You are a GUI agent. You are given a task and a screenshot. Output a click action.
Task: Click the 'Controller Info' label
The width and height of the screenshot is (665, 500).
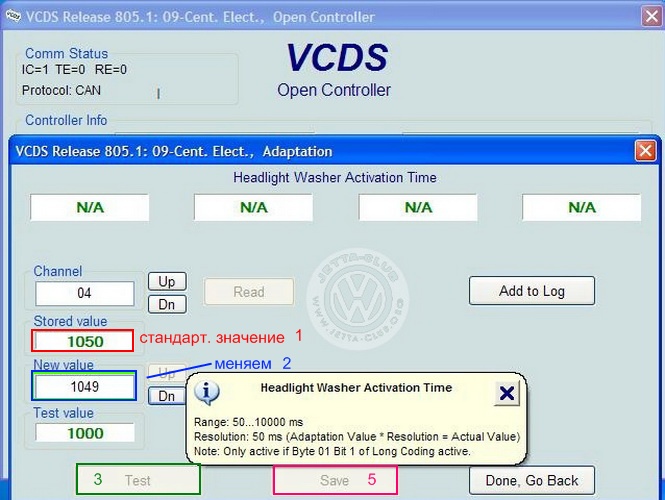pos(66,120)
